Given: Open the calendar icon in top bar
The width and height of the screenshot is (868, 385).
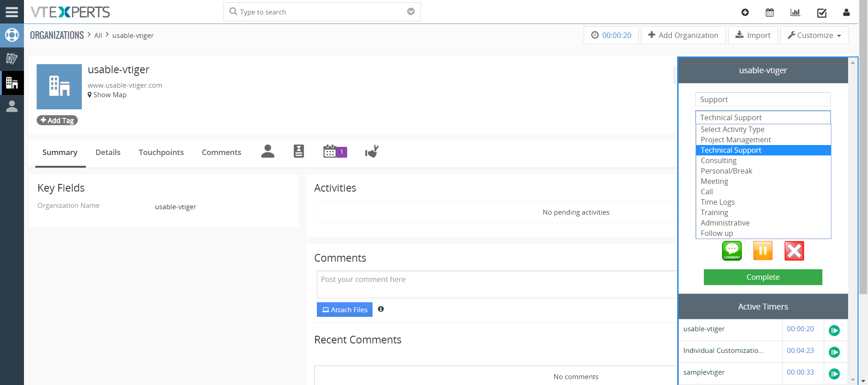Looking at the screenshot, I should point(769,13).
